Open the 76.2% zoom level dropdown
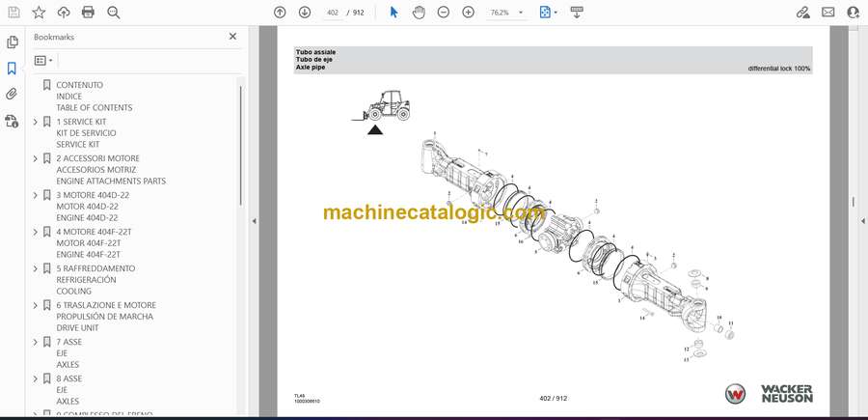868x420 pixels. (507, 13)
